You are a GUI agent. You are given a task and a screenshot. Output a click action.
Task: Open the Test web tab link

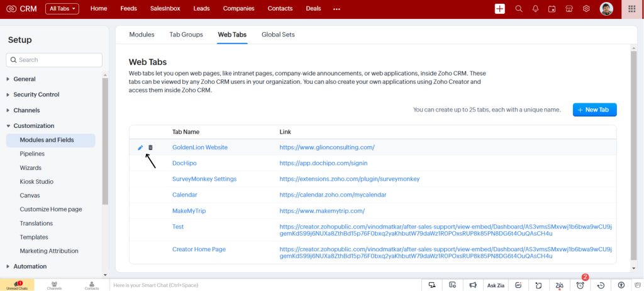click(x=178, y=227)
